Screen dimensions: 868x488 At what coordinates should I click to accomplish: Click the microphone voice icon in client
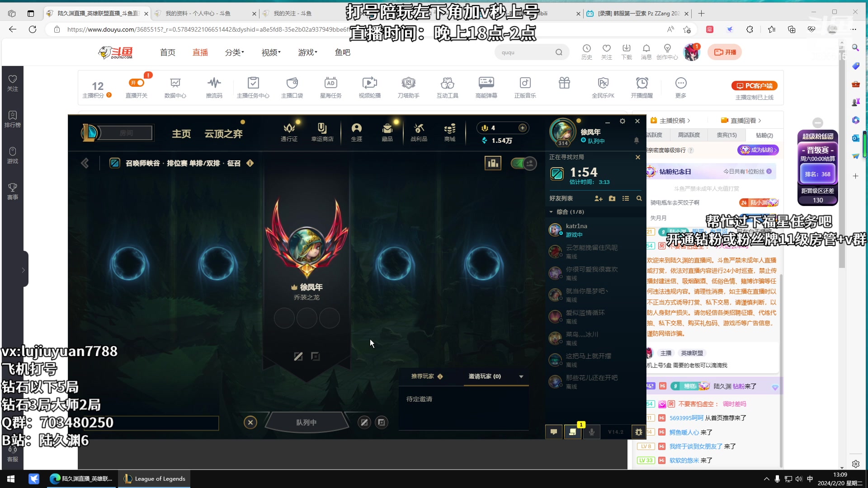click(592, 432)
